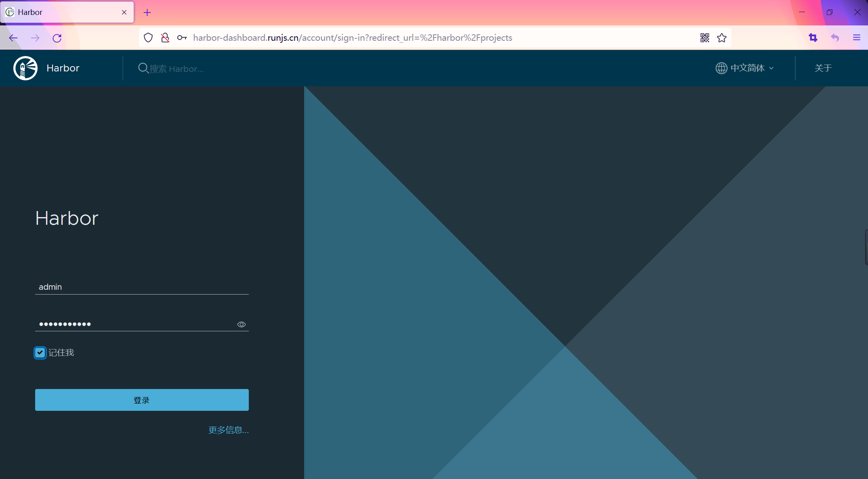Click the 记住我 label text
Viewport: 868px width, 479px height.
61,353
